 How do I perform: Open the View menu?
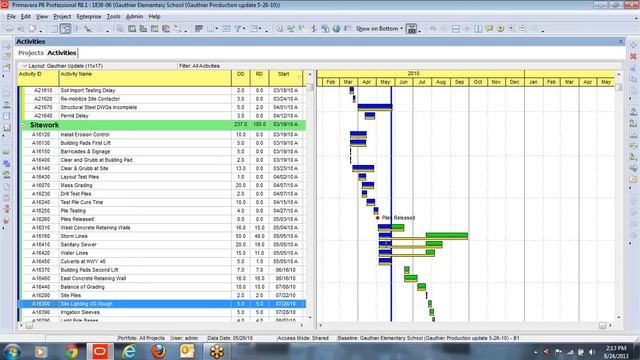pos(42,17)
